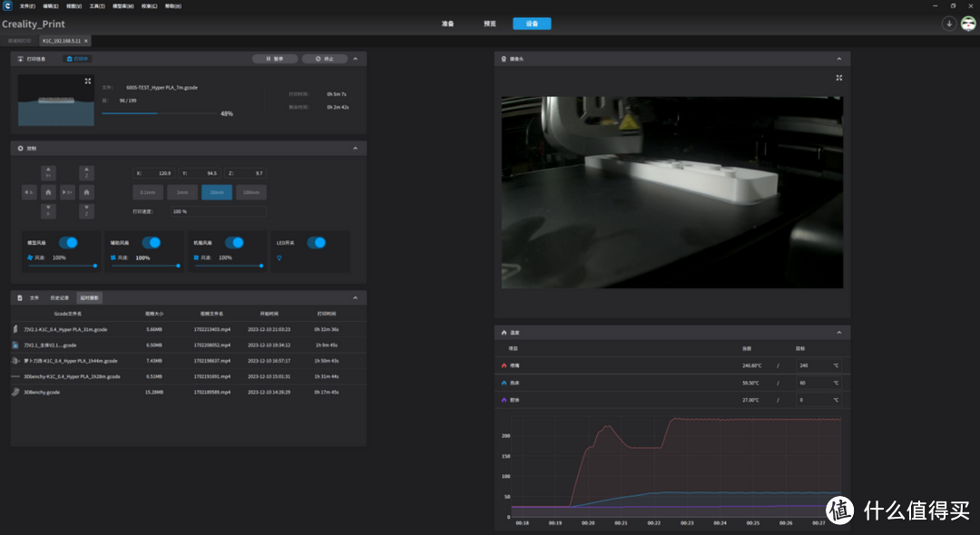Lower the Z axis with down arrow

coord(87,211)
